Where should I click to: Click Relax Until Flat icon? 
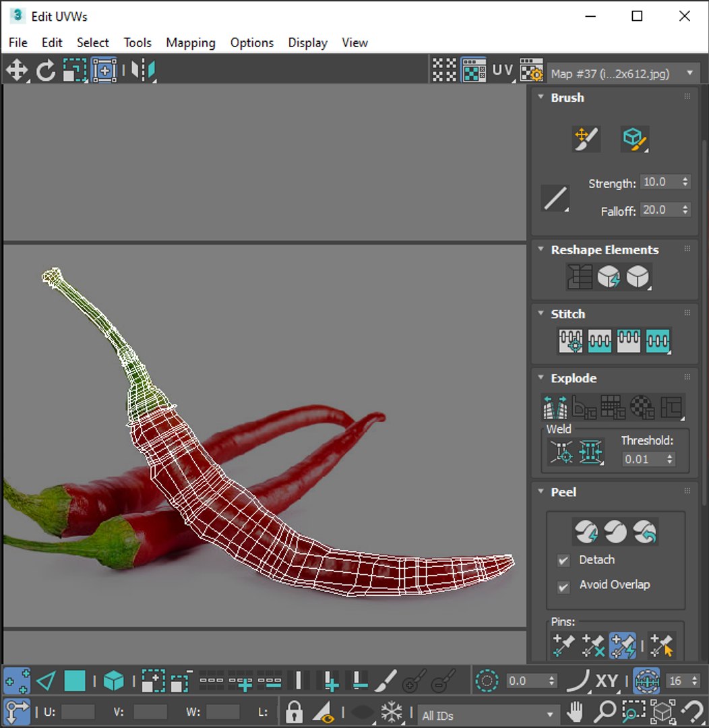[609, 277]
